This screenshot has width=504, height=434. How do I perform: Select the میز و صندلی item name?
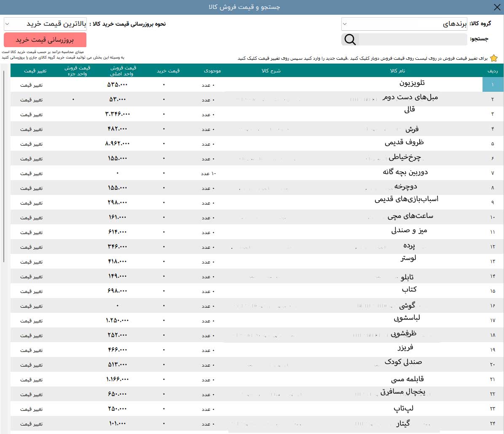[x=409, y=231]
